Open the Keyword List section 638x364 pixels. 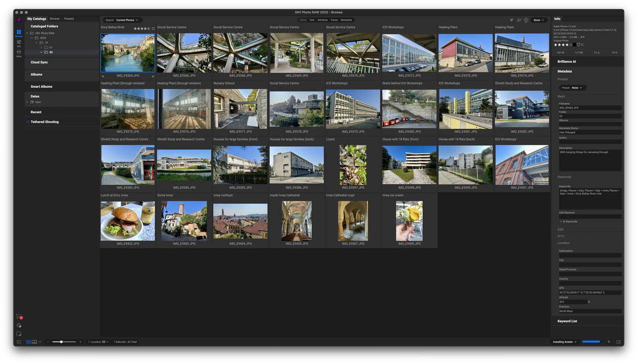[567, 321]
